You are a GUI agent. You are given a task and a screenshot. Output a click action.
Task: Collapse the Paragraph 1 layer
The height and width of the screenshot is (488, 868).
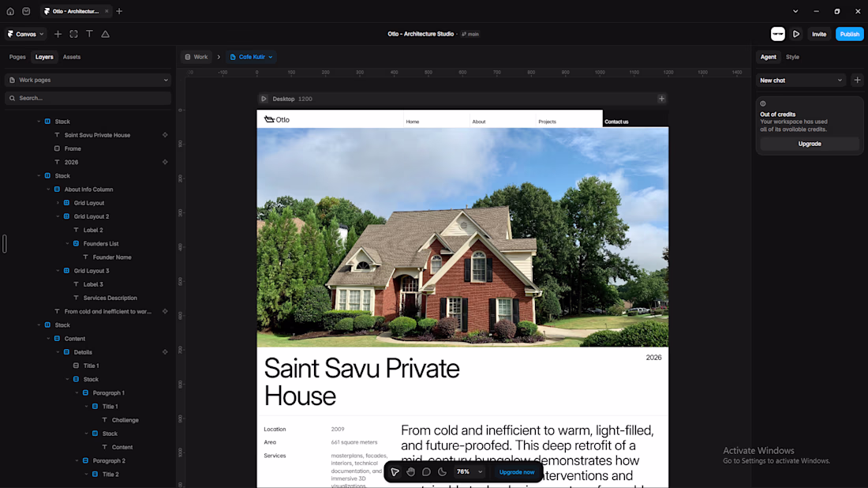[77, 392]
